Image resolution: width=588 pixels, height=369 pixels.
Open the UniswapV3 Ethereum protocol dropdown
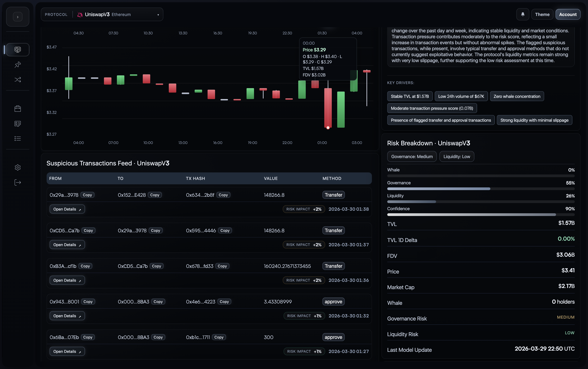102,14
